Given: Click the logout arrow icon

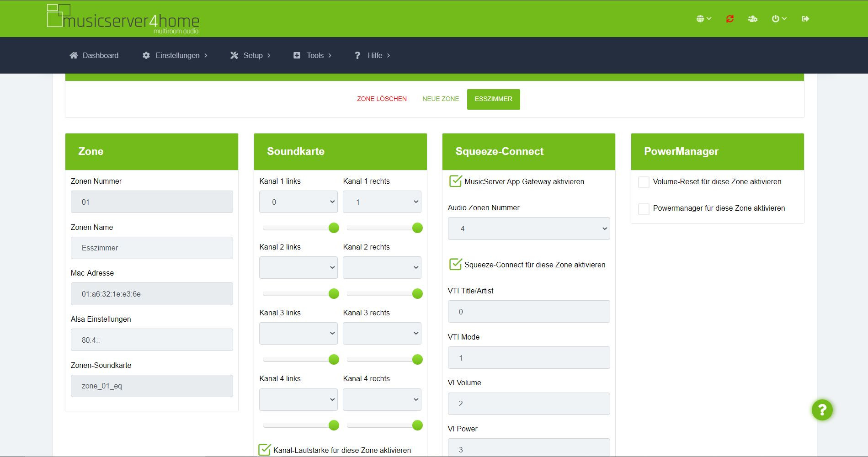Looking at the screenshot, I should click(x=805, y=19).
